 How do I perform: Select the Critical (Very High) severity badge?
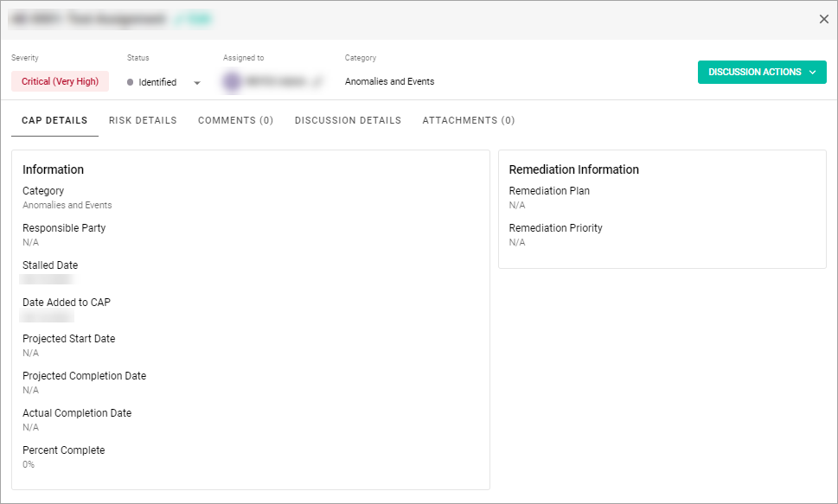pos(60,82)
